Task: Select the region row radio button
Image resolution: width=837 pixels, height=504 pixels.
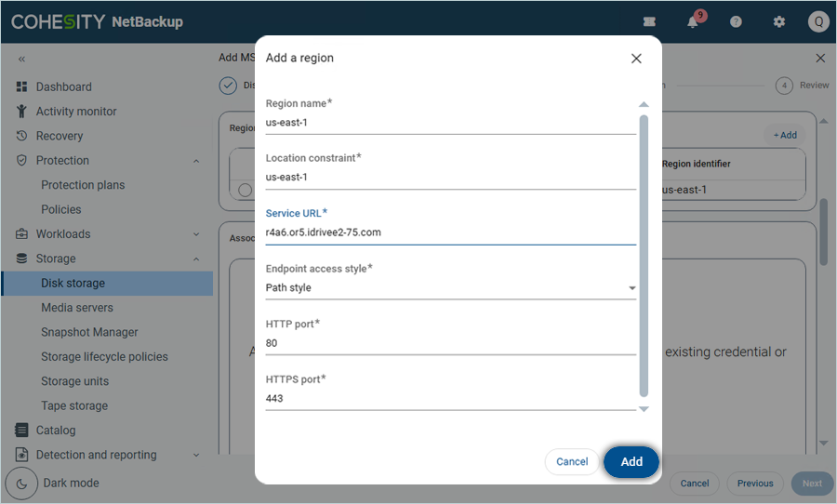Action: [245, 190]
